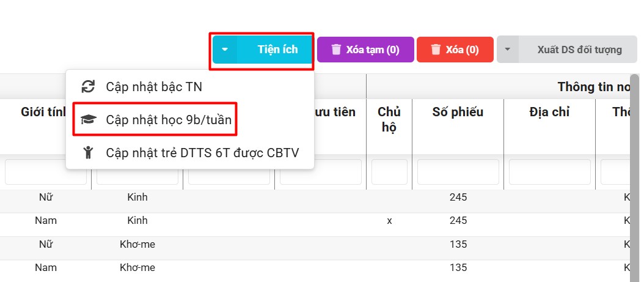Expand the Xuất DS đối tượng dropdown arrow
The height and width of the screenshot is (282, 644).
[x=508, y=50]
